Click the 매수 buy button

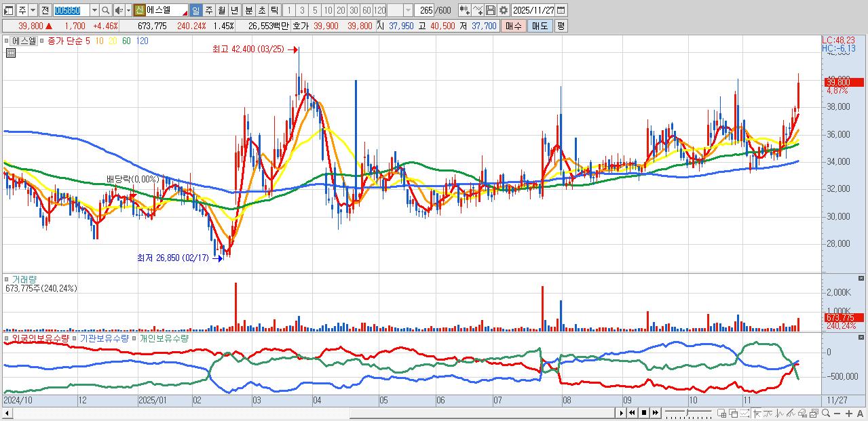click(514, 26)
